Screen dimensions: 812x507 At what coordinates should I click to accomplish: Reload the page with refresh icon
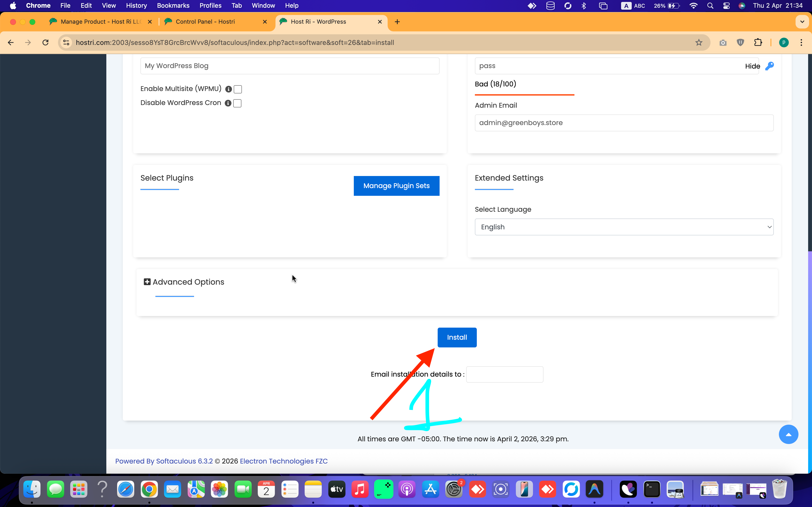pos(45,42)
